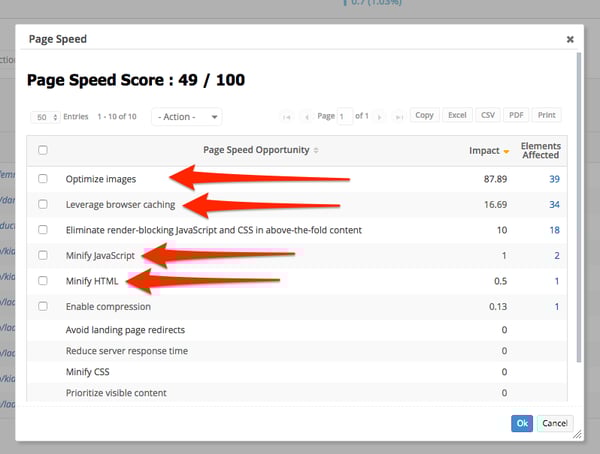Click the Optimize images opportunity text
The image size is (600, 454).
click(101, 179)
